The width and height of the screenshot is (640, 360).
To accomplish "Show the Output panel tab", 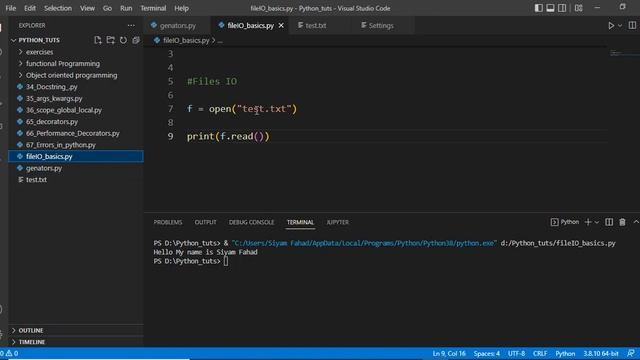I will click(x=205, y=222).
